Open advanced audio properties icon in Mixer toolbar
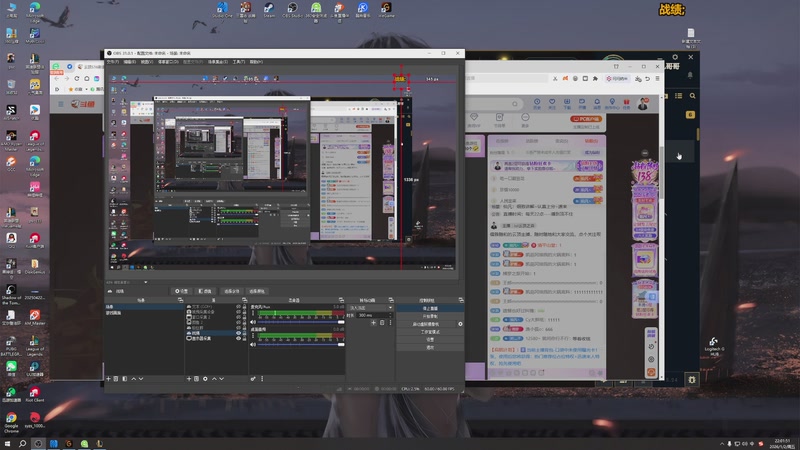Screen dimensions: 800x450 coord(253,379)
